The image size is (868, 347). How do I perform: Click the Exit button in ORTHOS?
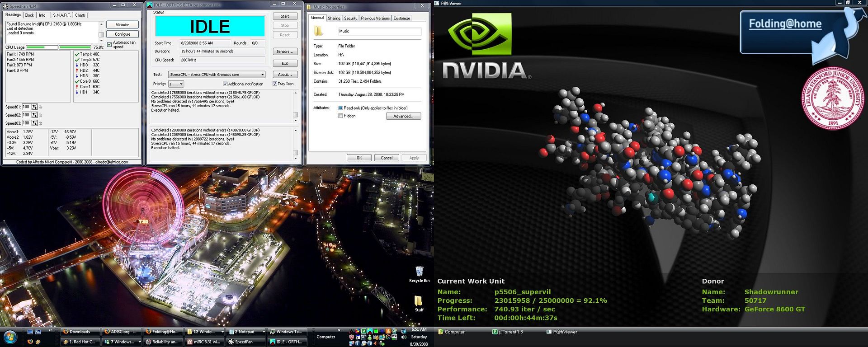point(285,63)
